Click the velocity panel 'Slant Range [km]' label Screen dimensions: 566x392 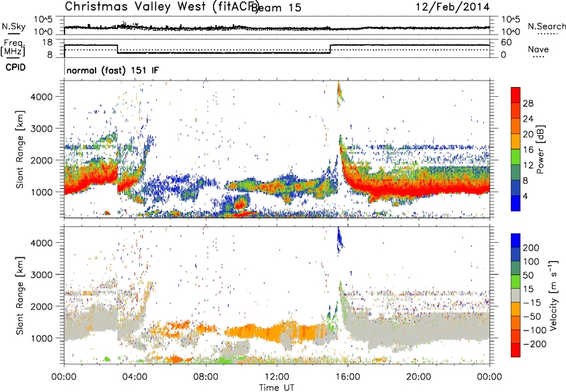click(x=21, y=295)
